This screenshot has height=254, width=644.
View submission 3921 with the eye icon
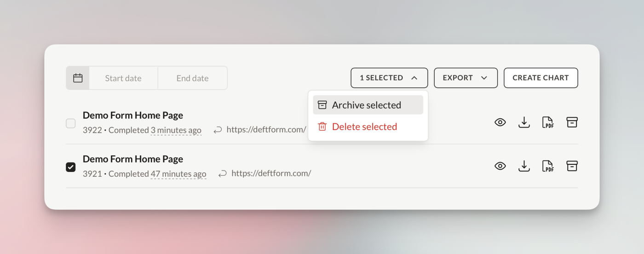[500, 166]
